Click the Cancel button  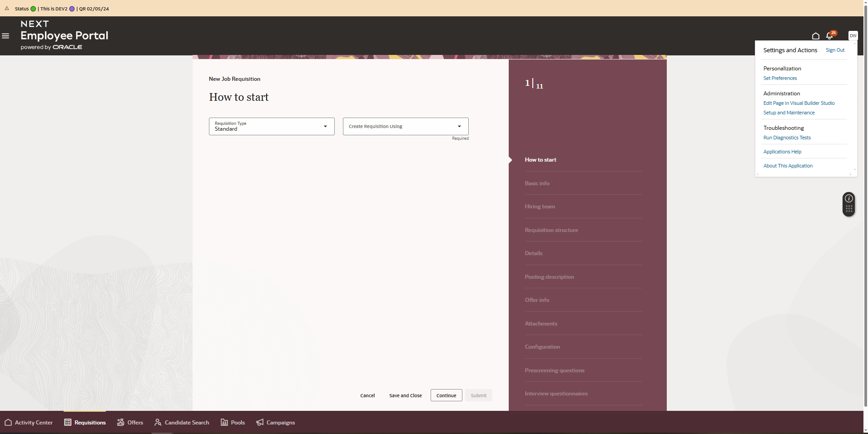367,395
